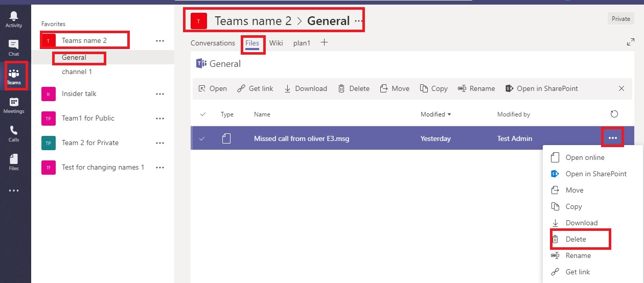Click the General folder title above file list

click(225, 64)
